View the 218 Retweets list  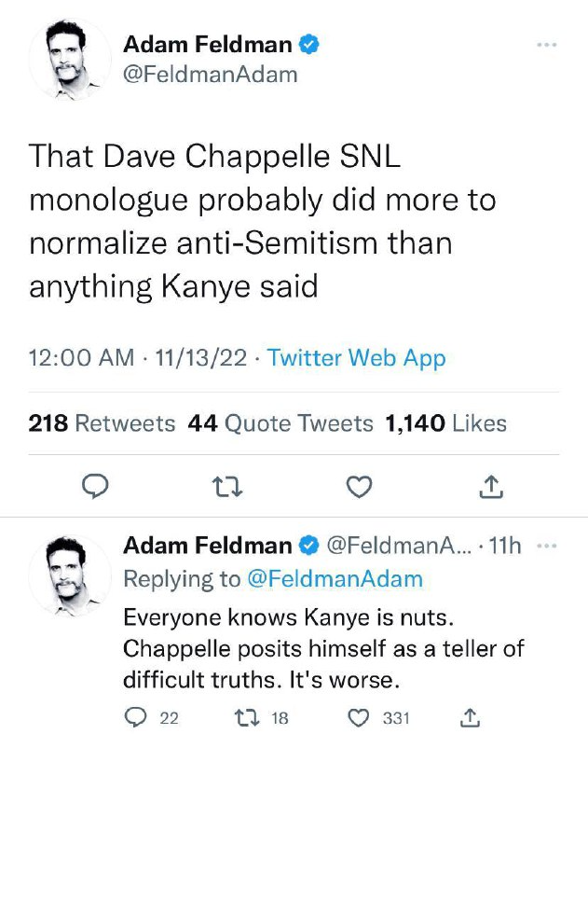102,423
